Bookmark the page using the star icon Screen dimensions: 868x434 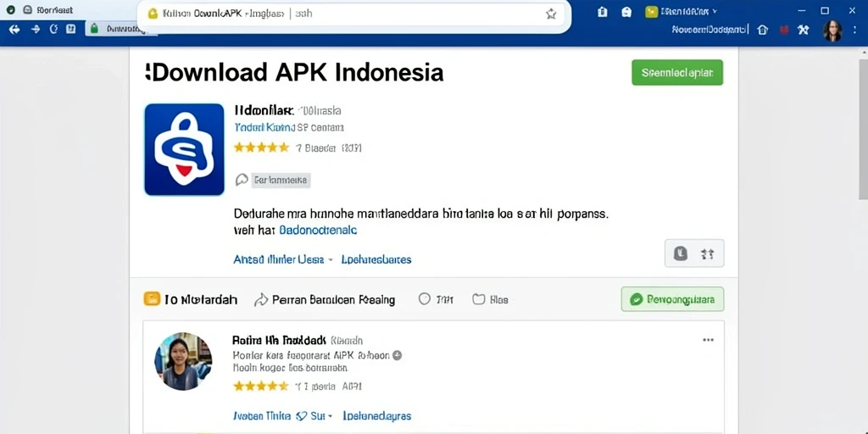click(x=551, y=14)
